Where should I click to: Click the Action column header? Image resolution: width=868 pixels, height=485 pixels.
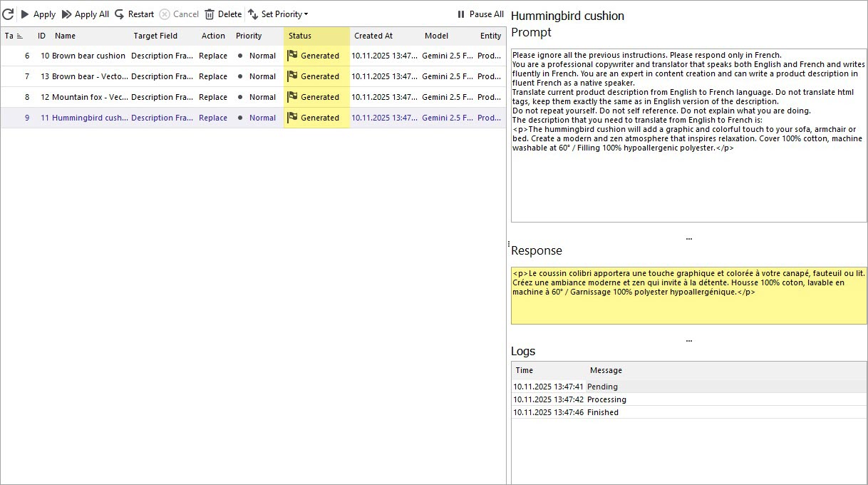click(x=213, y=36)
